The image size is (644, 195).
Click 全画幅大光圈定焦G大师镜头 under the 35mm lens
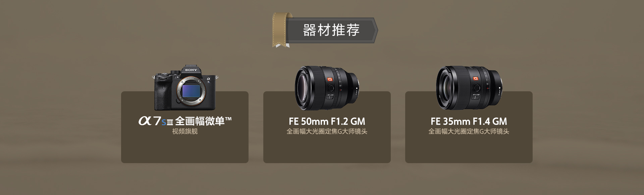tap(469, 131)
